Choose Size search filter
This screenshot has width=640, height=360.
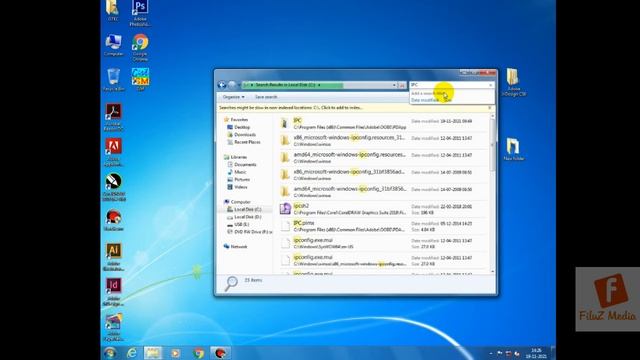pyautogui.click(x=448, y=100)
